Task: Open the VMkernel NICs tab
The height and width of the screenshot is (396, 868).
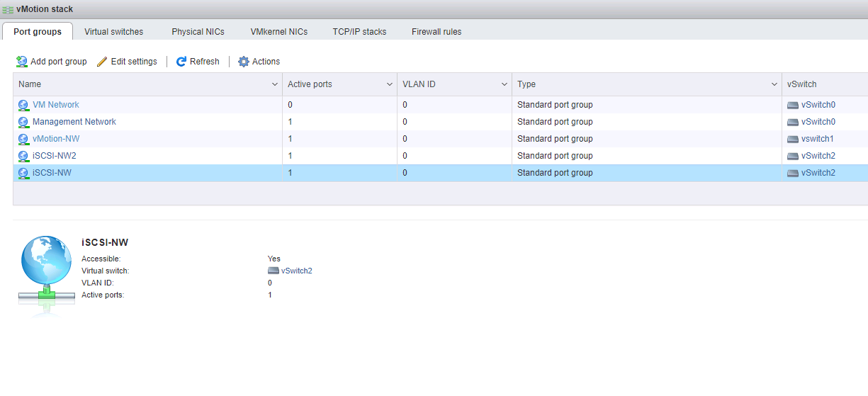Action: [x=278, y=32]
